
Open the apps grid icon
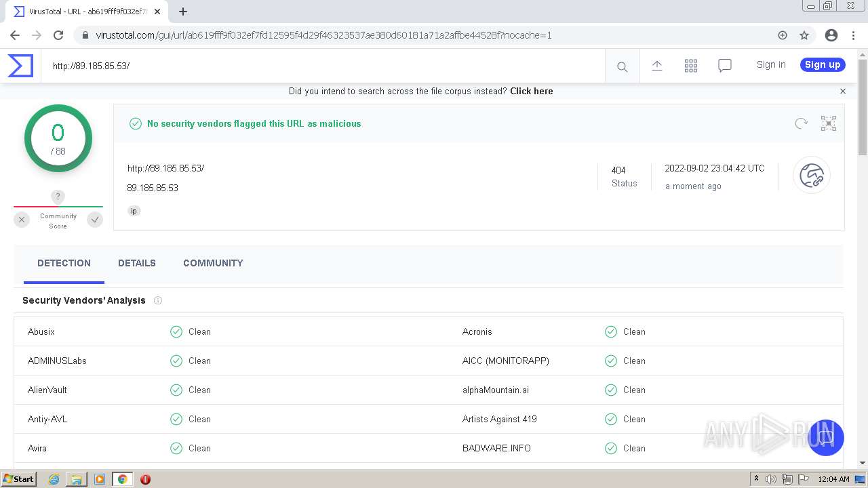(x=690, y=65)
